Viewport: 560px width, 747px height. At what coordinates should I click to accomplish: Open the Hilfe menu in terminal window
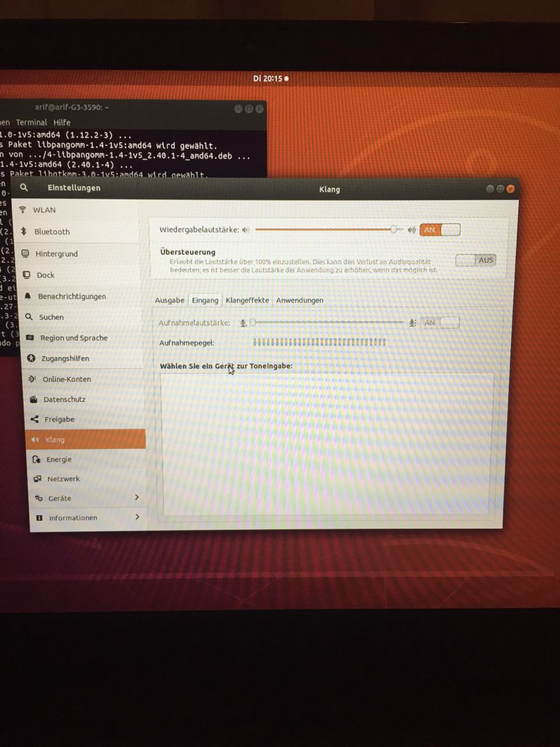tap(62, 123)
